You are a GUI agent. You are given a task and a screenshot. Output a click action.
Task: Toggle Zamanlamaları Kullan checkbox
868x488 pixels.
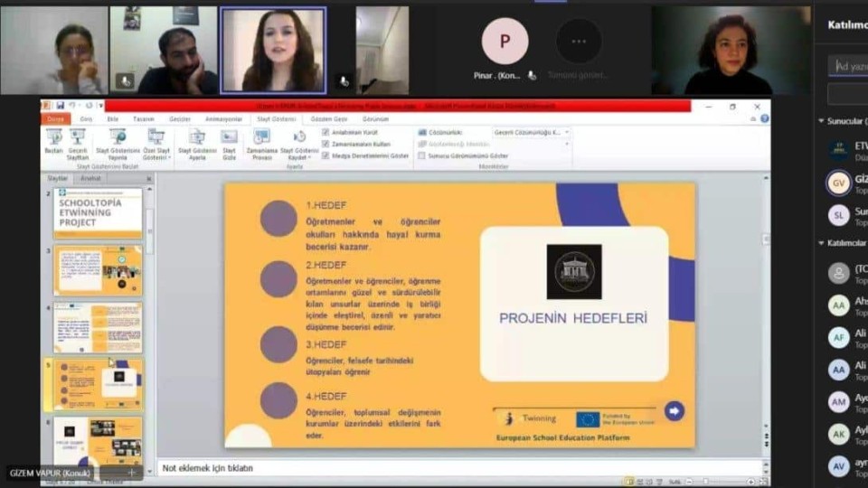point(325,144)
